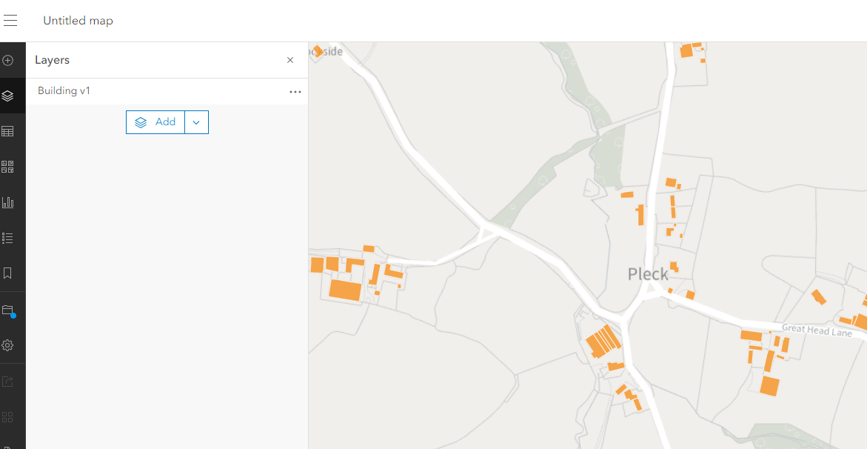The height and width of the screenshot is (449, 867).
Task: Open the Legend sidebar icon
Action: [x=8, y=238]
